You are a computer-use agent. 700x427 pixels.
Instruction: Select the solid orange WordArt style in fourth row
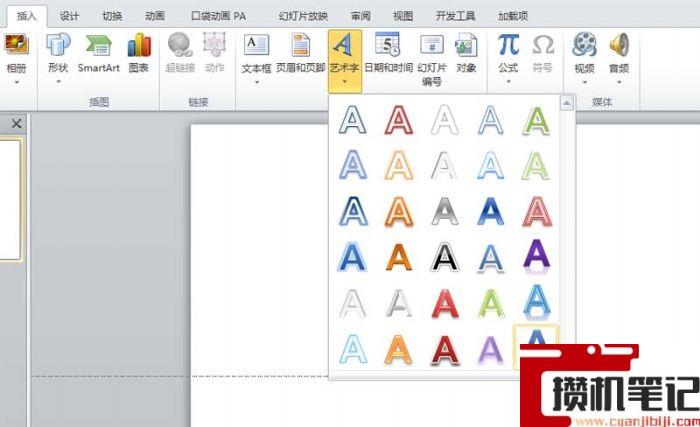[399, 258]
